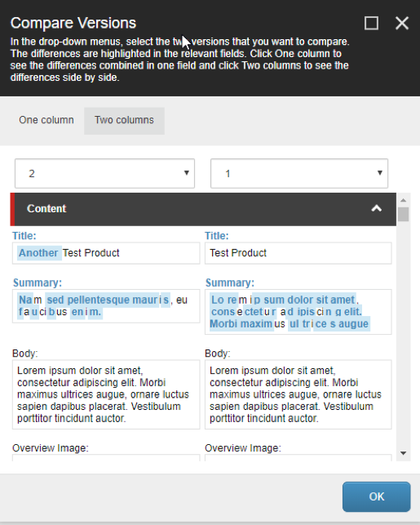
Task: Open the right version dropdown showing 1
Action: (299, 173)
